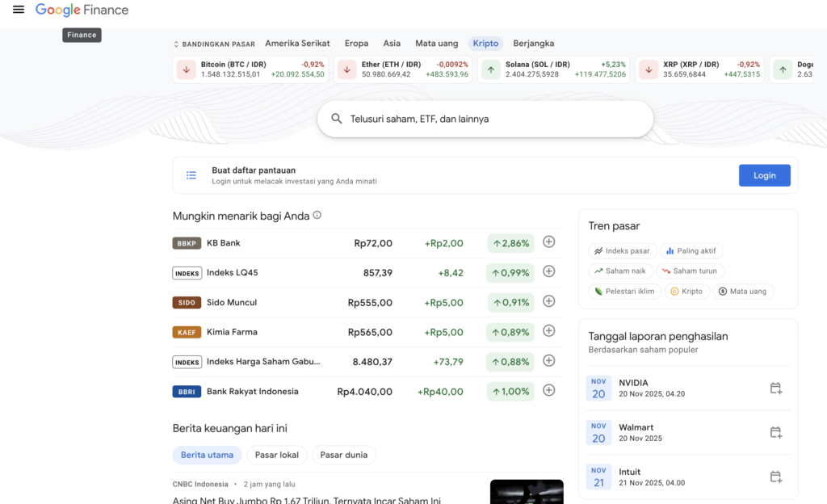This screenshot has width=827, height=504.
Task: Select the Pasar dunia news tab
Action: tap(343, 455)
